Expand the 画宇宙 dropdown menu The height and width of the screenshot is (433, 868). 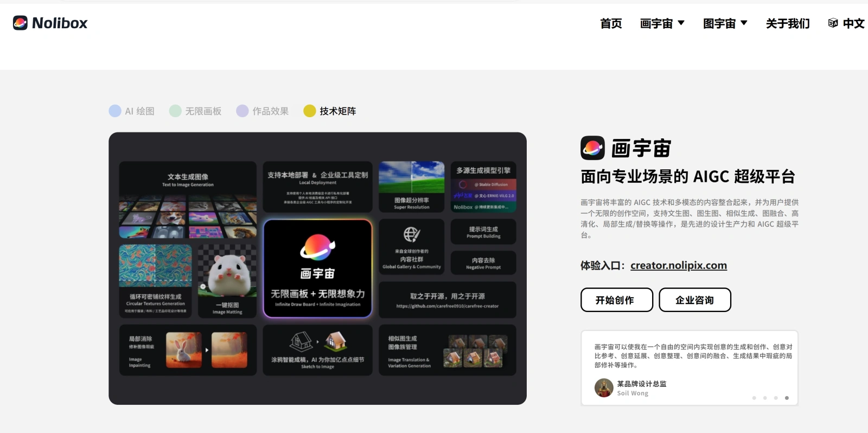(x=662, y=23)
